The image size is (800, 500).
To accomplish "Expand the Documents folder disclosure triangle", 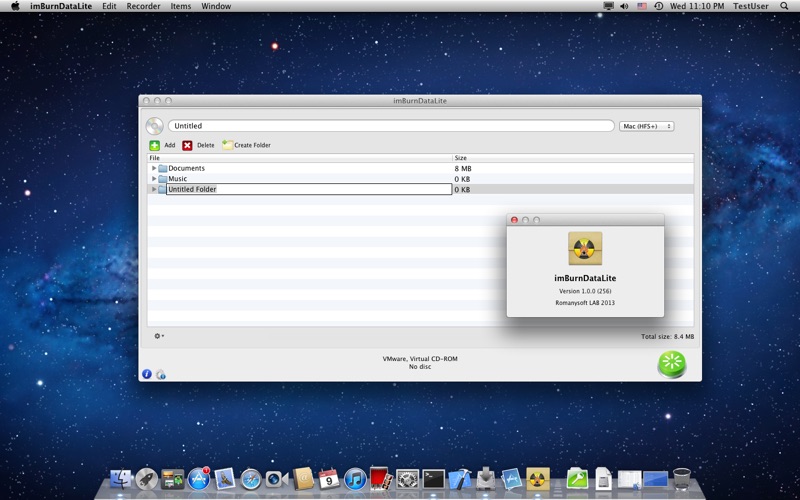I will coord(154,168).
